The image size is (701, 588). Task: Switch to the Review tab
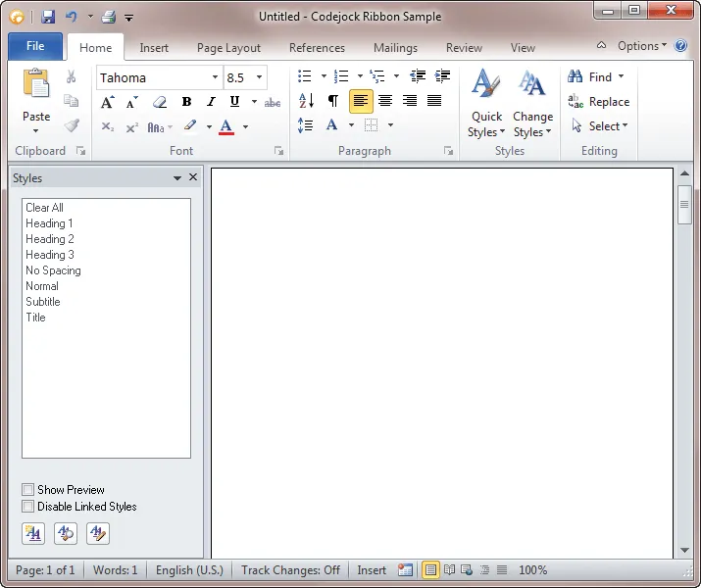(464, 48)
